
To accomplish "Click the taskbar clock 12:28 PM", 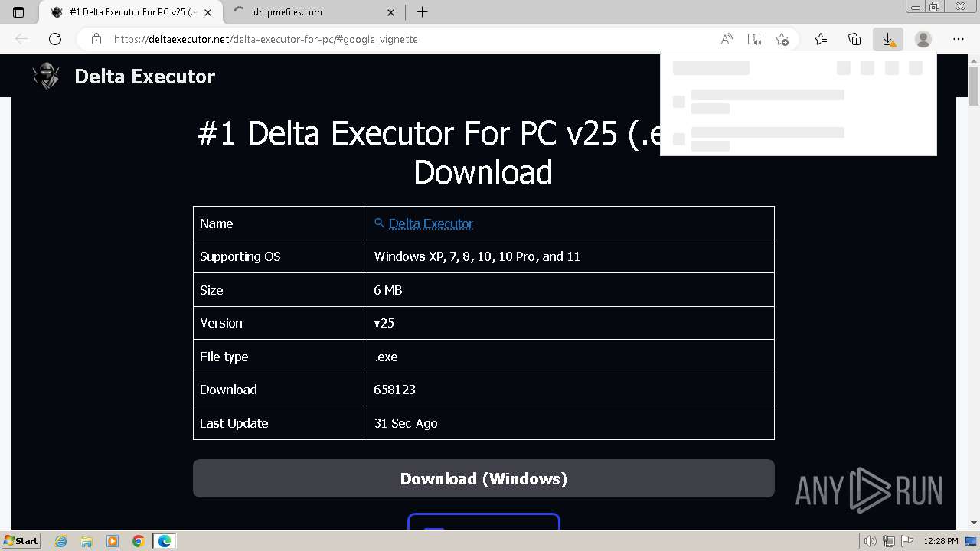I will 941,541.
